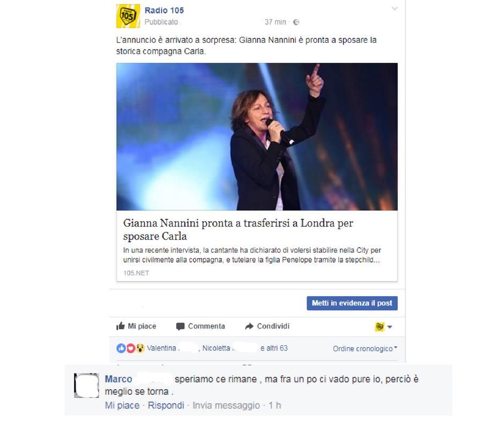Click the globe public-visibility icon
This screenshot has width=504, height=423.
(x=297, y=22)
